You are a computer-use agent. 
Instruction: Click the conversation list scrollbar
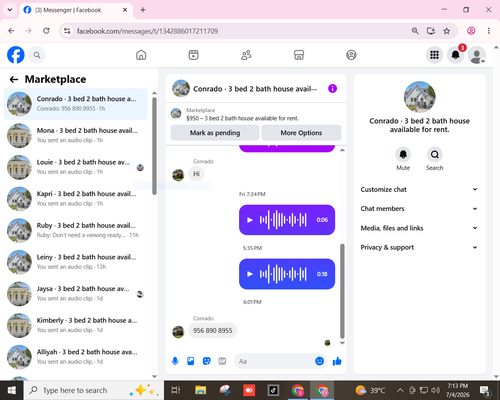coord(154,146)
